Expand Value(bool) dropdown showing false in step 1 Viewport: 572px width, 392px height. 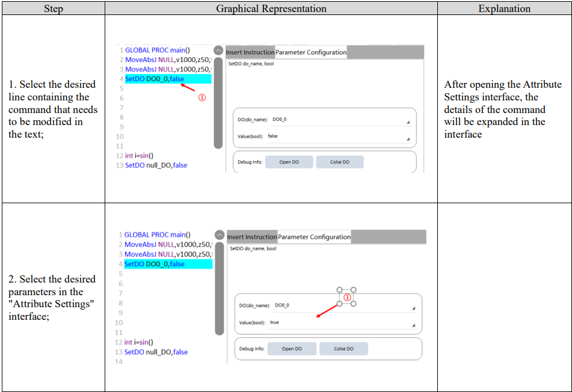point(408,139)
